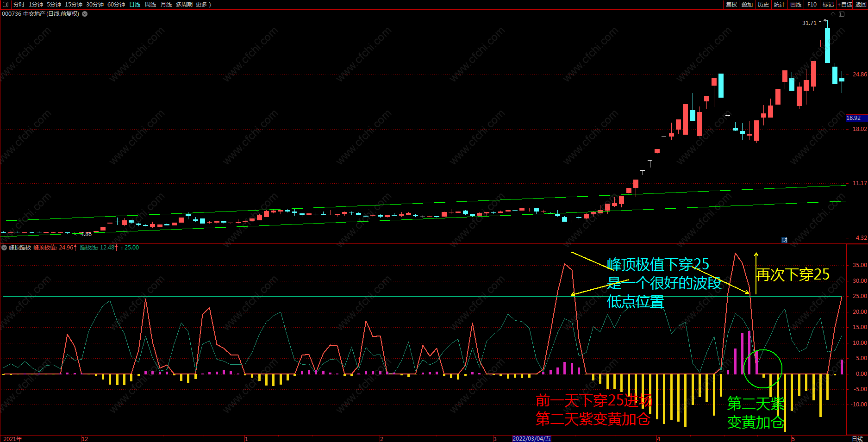Click the 蹦极线: 12.48 readout
Screen dimensions: 868x442
coord(99,248)
